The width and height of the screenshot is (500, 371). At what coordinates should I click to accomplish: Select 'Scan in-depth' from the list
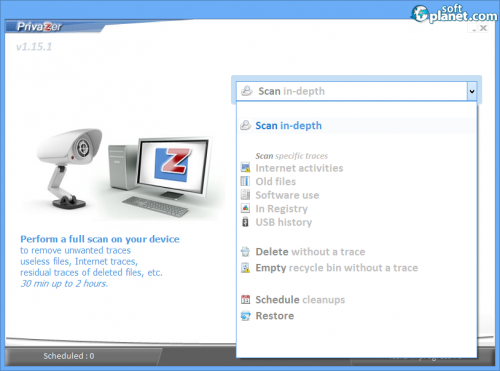[357, 126]
